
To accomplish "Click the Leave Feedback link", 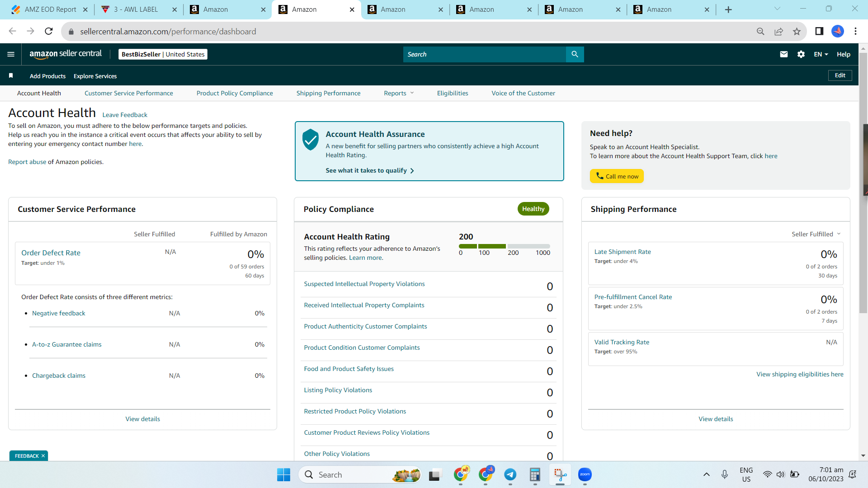I will click(125, 115).
